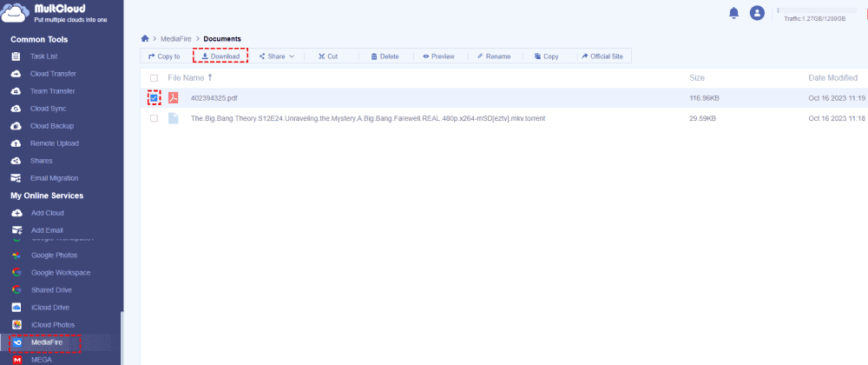Click the Task List sidebar icon
The image size is (868, 365).
point(16,56)
